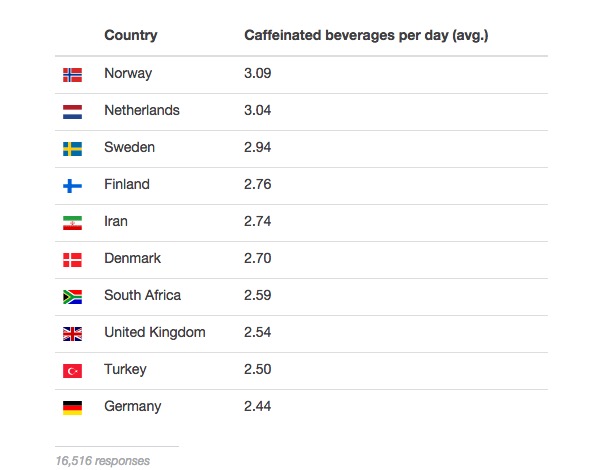Click Germany's 2.44 value
Screen dimensions: 607x470
tap(257, 406)
